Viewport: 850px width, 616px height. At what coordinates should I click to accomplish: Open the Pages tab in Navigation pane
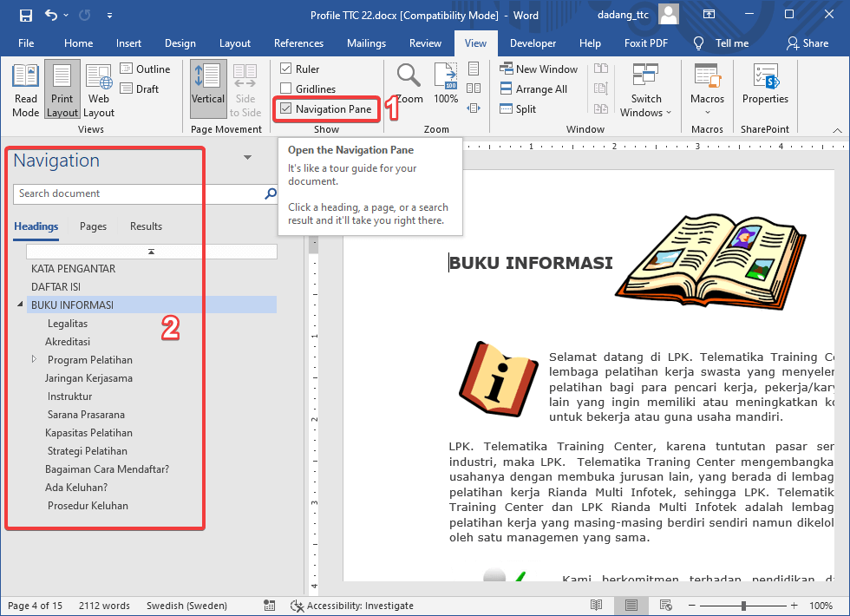(x=92, y=226)
